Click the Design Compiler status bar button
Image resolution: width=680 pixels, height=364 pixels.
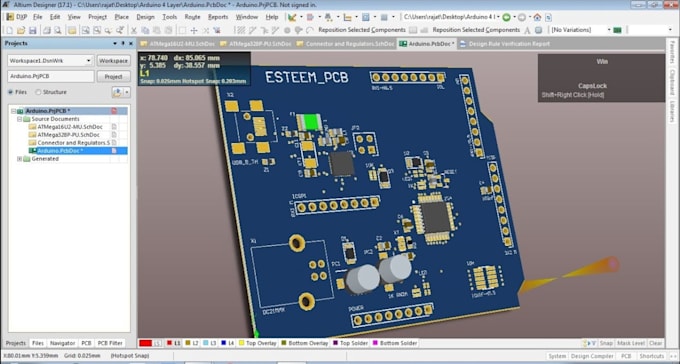pos(592,356)
